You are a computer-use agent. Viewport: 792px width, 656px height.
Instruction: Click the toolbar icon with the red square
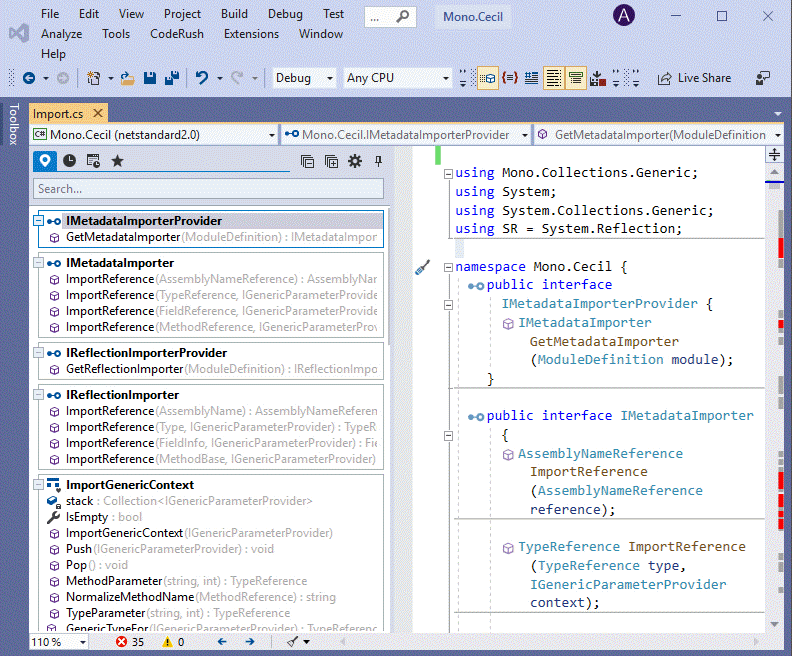(598, 78)
